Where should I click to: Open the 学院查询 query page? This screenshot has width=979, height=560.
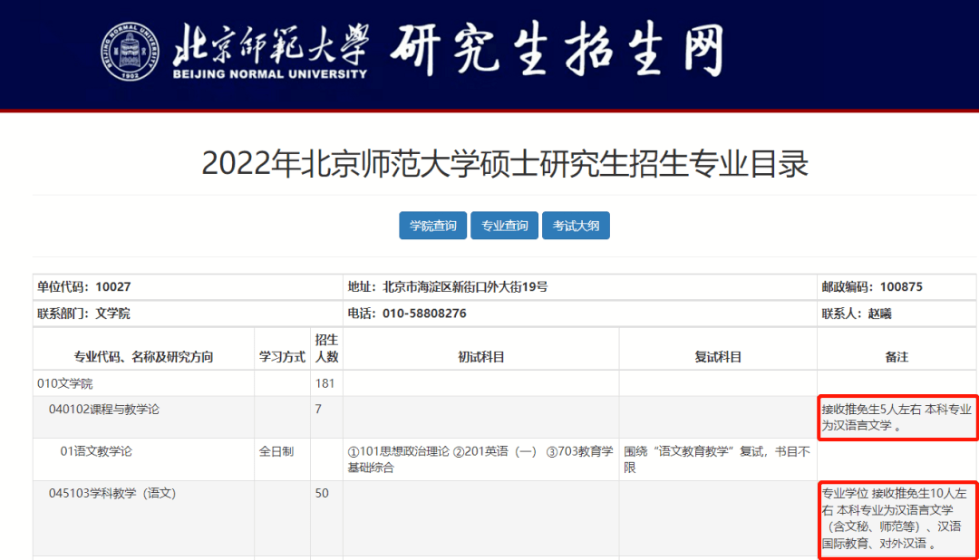coord(432,225)
